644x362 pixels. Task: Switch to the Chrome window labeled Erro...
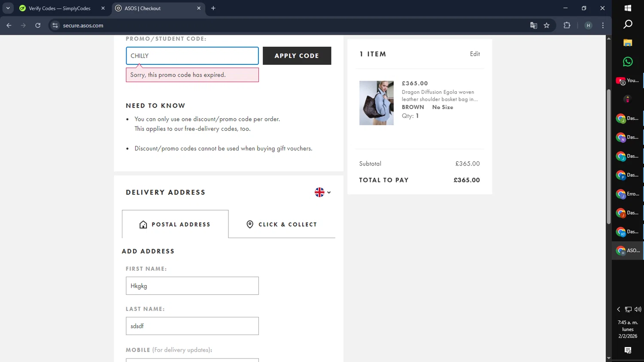628,194
